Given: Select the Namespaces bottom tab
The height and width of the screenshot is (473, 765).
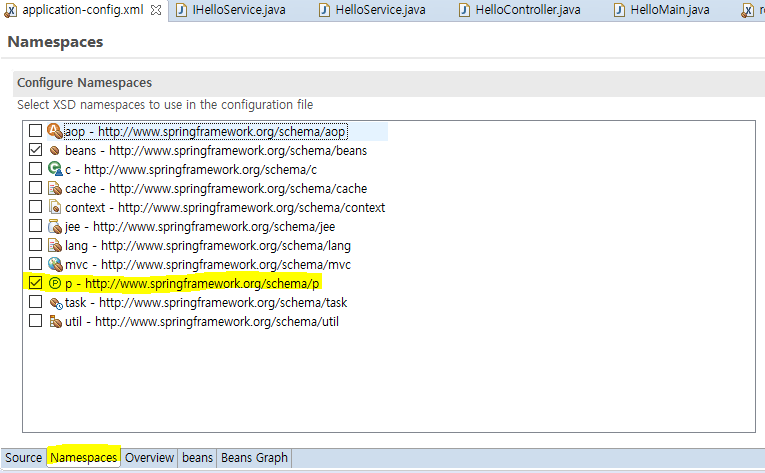Looking at the screenshot, I should pyautogui.click(x=83, y=457).
